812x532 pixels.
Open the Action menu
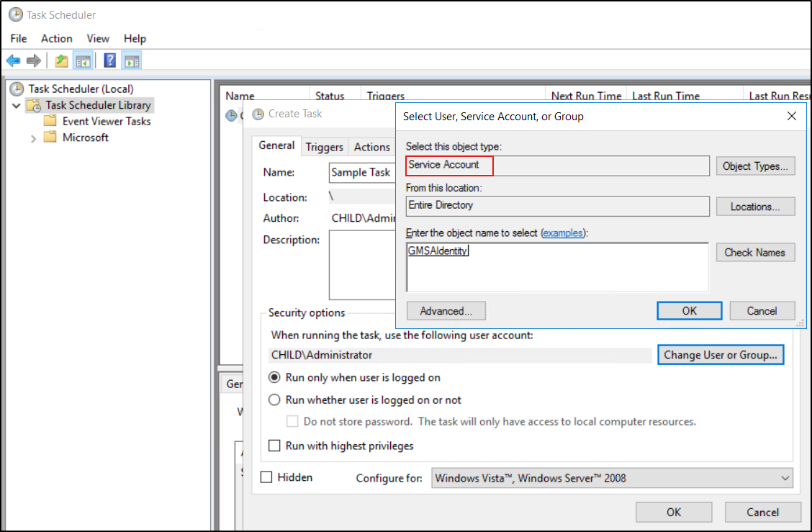click(x=56, y=38)
